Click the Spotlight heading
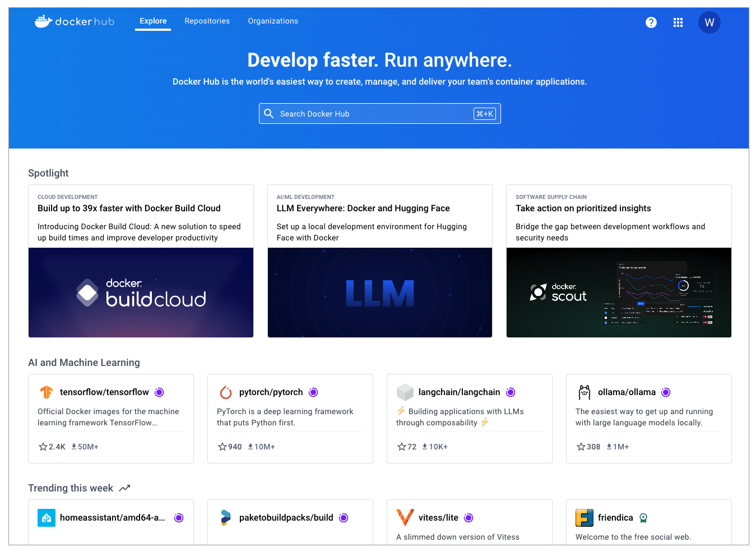756x552 pixels. click(48, 173)
